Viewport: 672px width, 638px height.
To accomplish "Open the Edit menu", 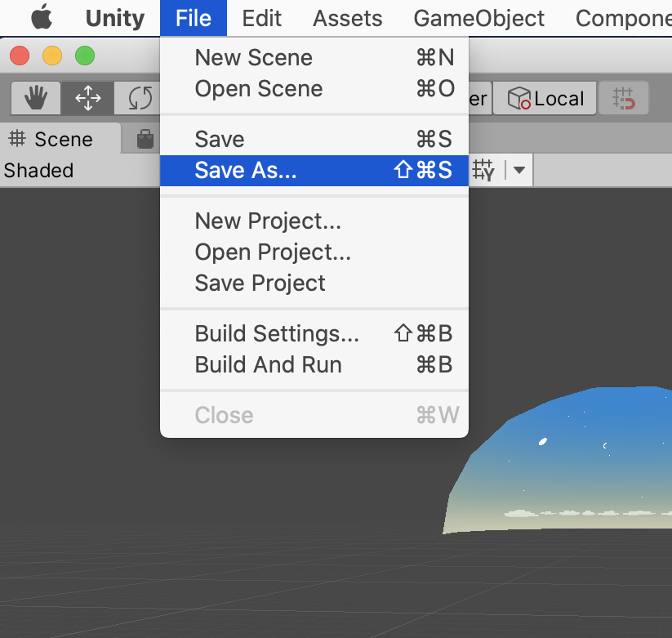I will (x=261, y=19).
